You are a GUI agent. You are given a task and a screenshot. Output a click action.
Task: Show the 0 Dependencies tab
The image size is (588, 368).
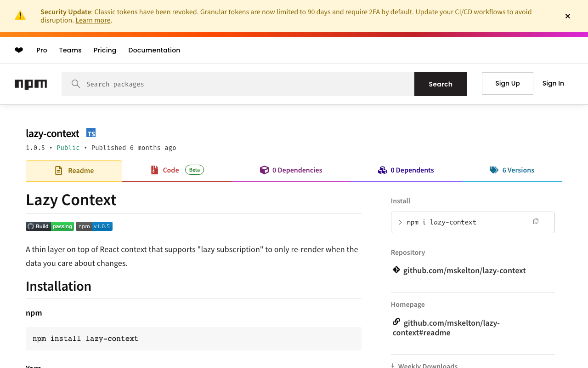point(291,170)
